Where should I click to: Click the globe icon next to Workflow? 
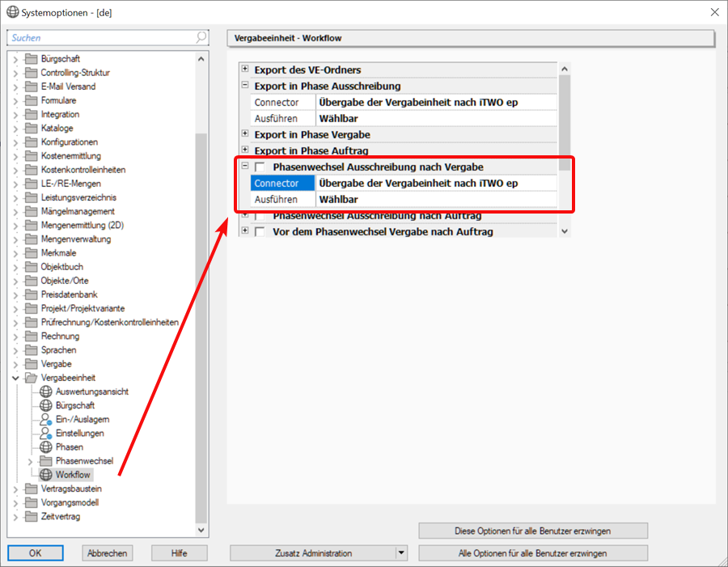pyautogui.click(x=46, y=475)
